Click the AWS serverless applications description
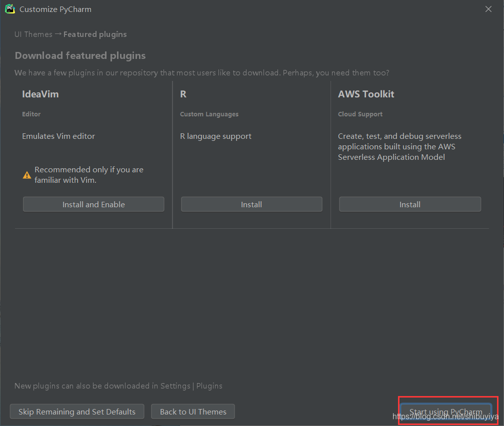 coord(399,147)
